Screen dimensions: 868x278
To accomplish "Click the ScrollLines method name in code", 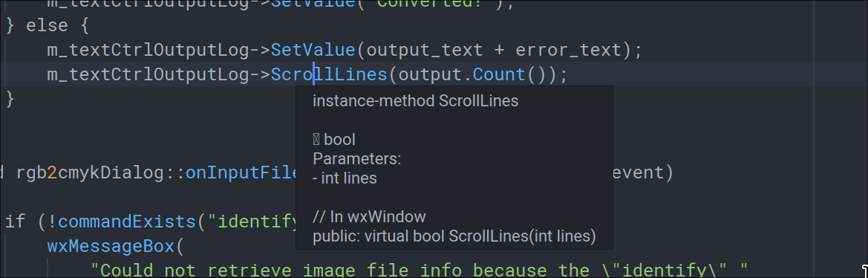I will [329, 75].
